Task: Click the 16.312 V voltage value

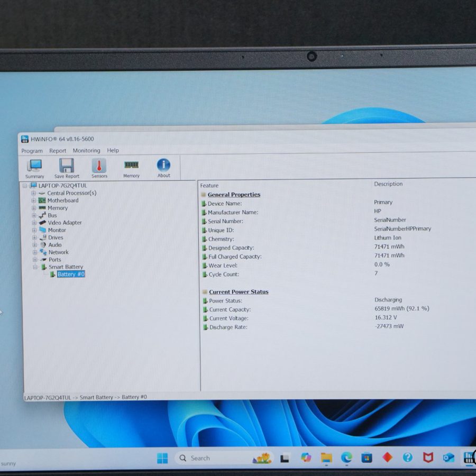Action: tap(386, 317)
